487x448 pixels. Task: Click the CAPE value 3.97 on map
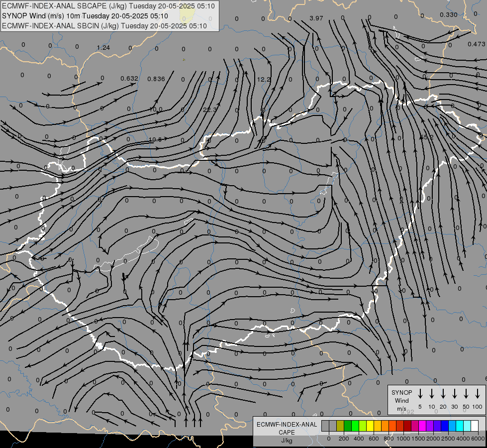tap(316, 18)
